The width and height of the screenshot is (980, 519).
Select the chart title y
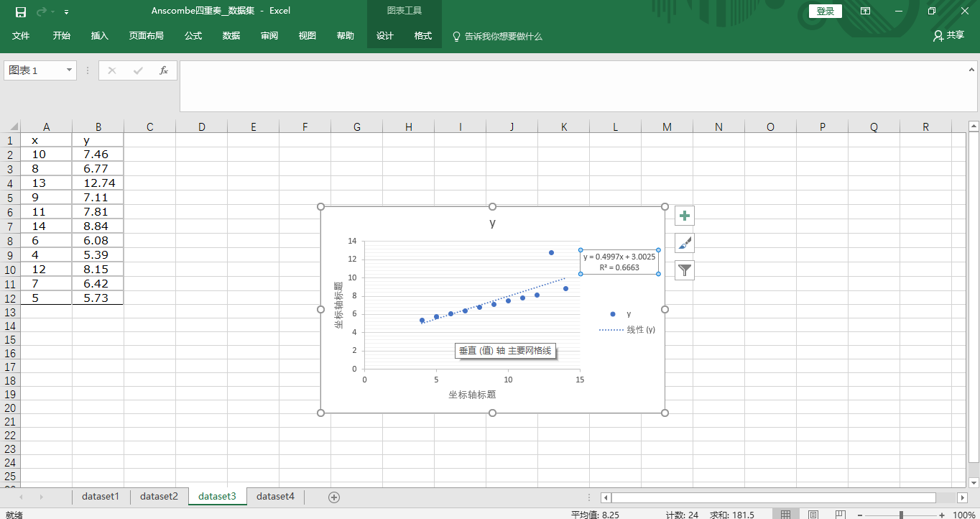492,223
